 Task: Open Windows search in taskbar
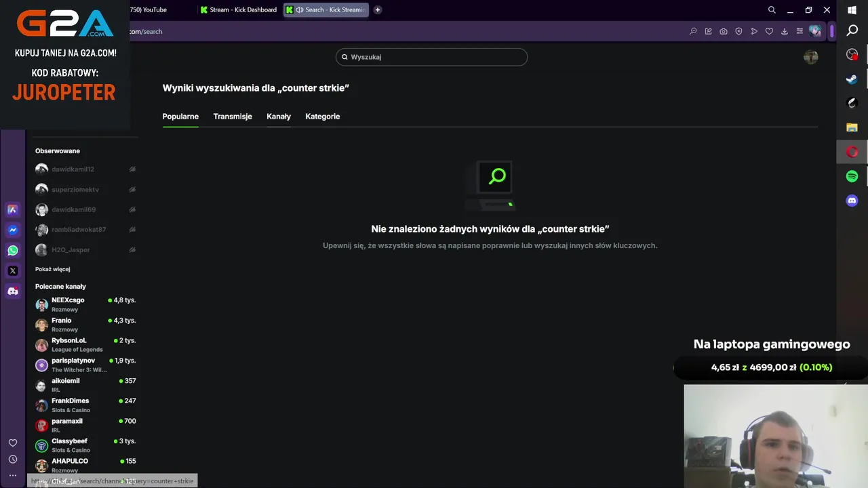pyautogui.click(x=852, y=30)
